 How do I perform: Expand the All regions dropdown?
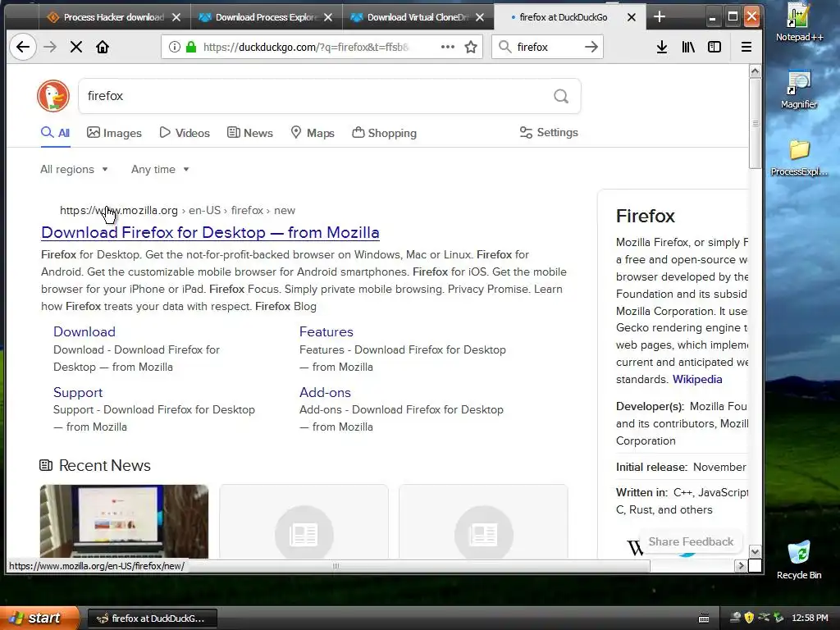pos(75,169)
